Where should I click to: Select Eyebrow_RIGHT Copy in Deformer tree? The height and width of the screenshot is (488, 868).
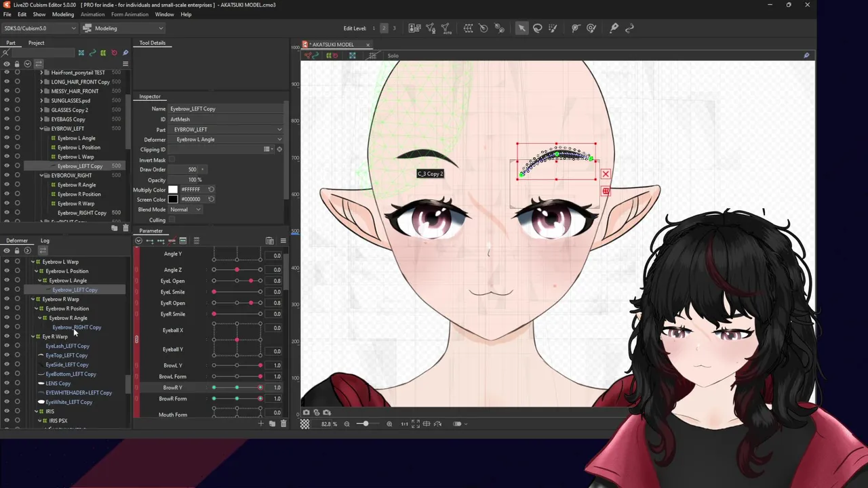pyautogui.click(x=77, y=327)
